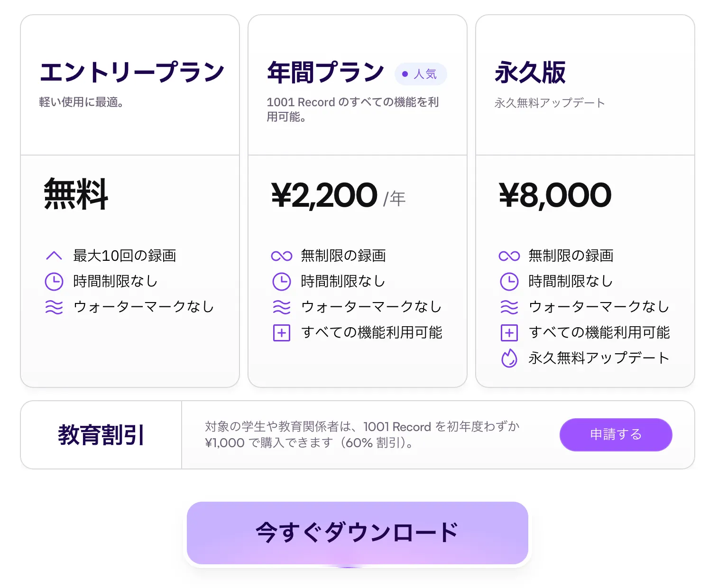Click the ¥2,200 annual price
Viewport: 718px width, 588px height.
point(324,195)
